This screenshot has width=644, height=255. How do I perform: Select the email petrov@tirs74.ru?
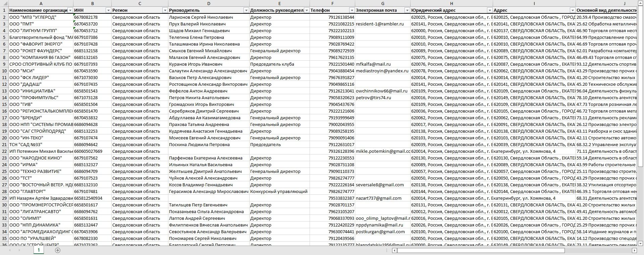pyautogui.click(x=383, y=98)
